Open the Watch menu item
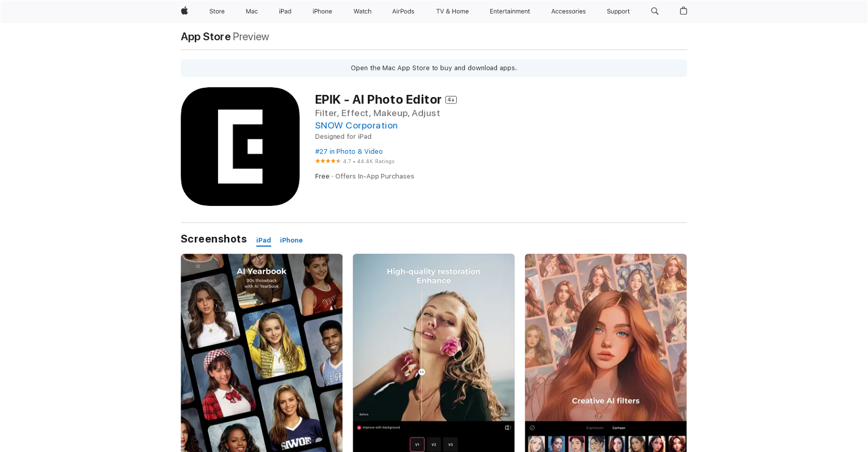This screenshot has height=452, width=868. click(x=362, y=11)
